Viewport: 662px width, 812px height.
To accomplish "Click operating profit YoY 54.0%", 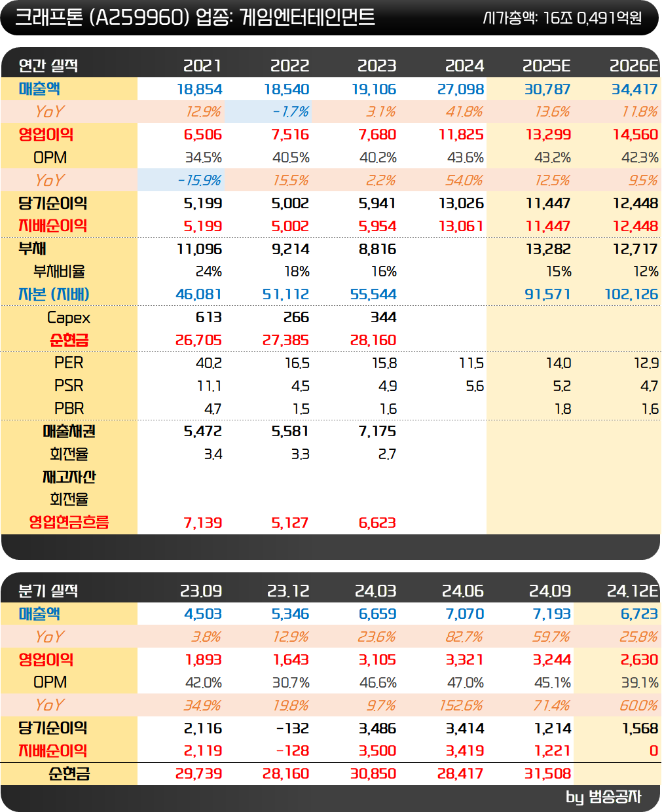I will [464, 181].
